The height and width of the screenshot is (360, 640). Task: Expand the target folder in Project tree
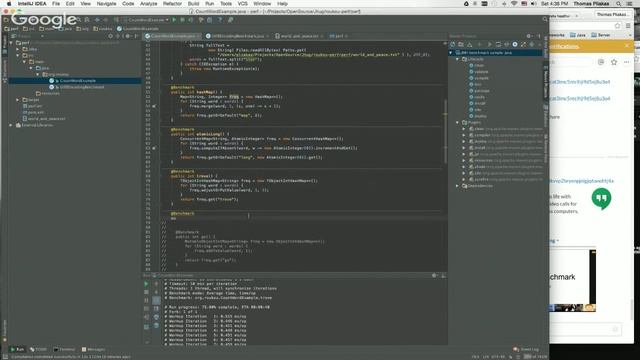click(18, 100)
